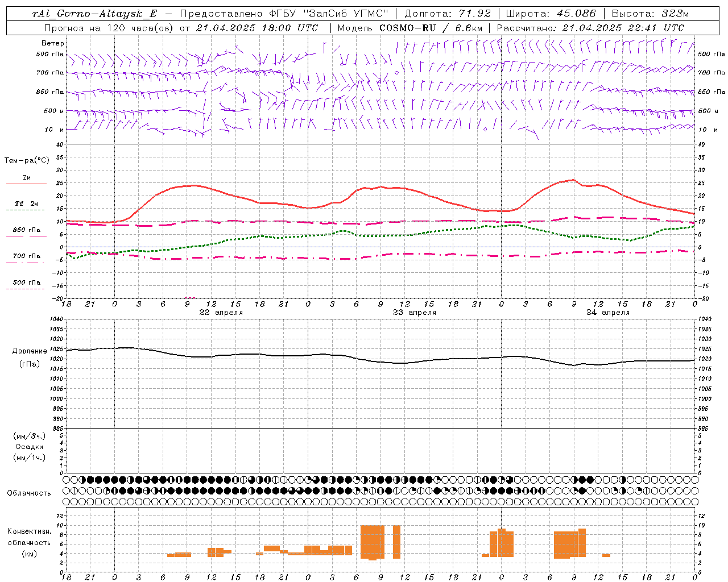Click the Конвективн. panel label
728x582 pixels.
click(x=30, y=531)
